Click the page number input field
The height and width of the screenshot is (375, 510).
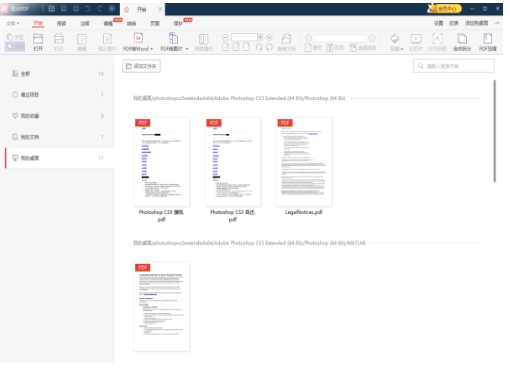340,38
